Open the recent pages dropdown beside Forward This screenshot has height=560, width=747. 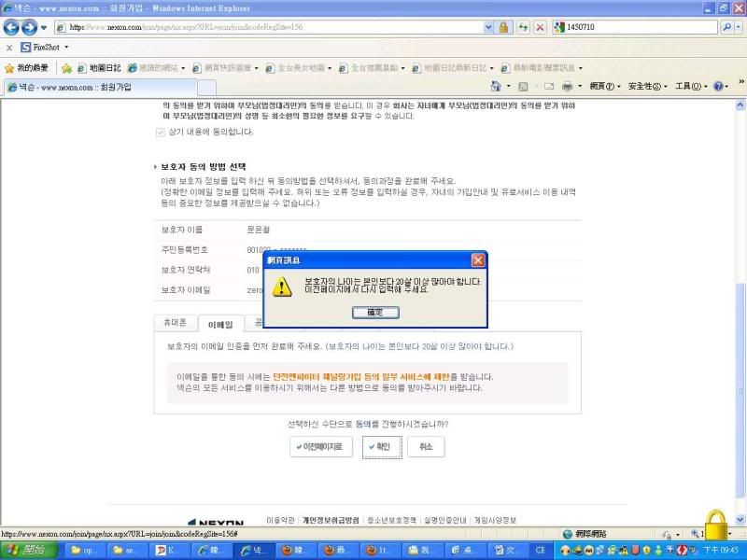coord(44,28)
